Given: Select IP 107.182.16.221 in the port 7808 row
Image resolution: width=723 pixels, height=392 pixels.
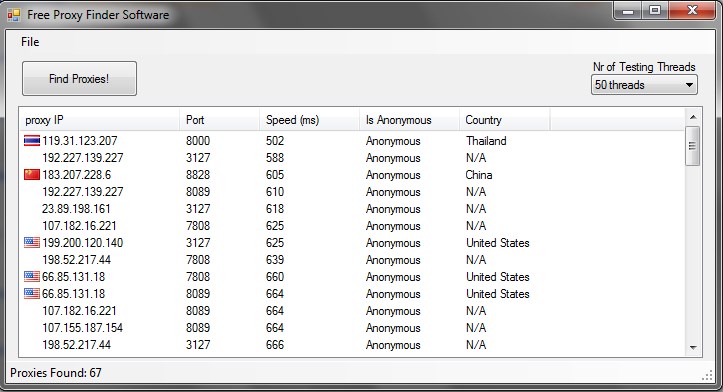Looking at the screenshot, I should 79,226.
